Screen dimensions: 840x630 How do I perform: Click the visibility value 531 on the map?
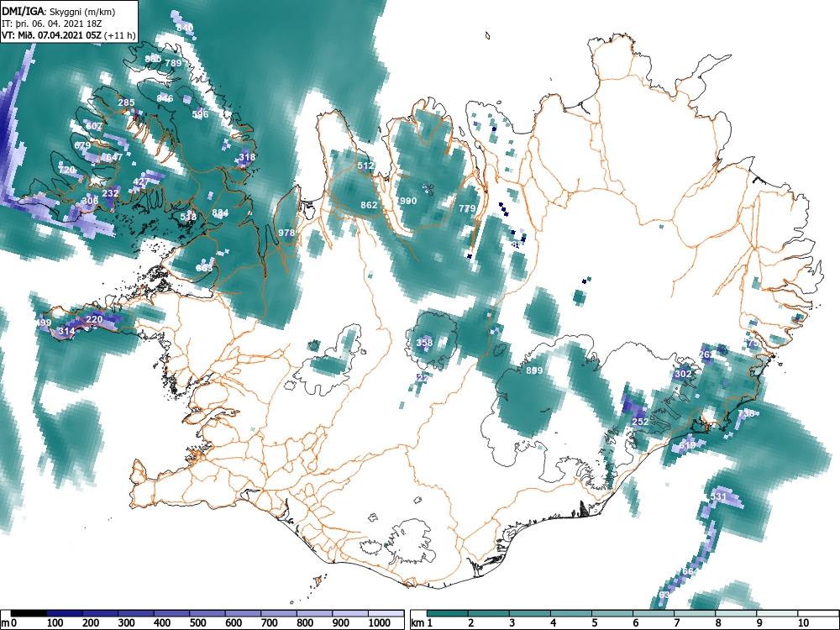pyautogui.click(x=718, y=496)
